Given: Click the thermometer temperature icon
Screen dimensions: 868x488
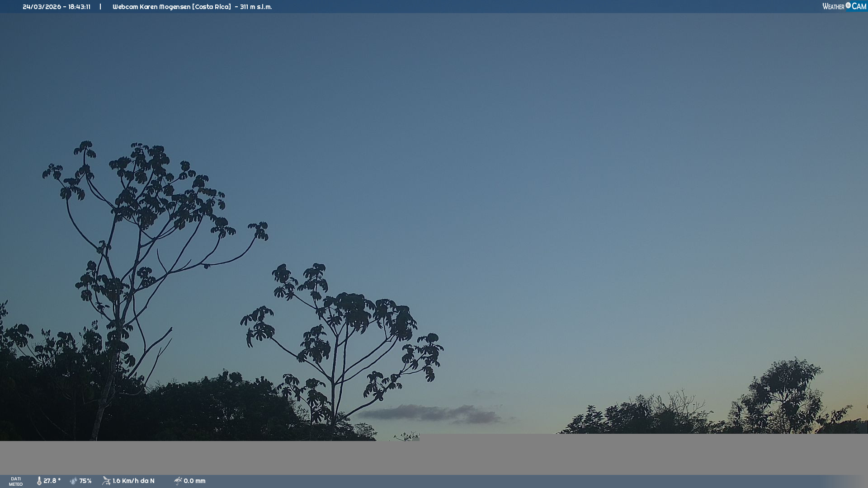Looking at the screenshot, I should point(39,481).
